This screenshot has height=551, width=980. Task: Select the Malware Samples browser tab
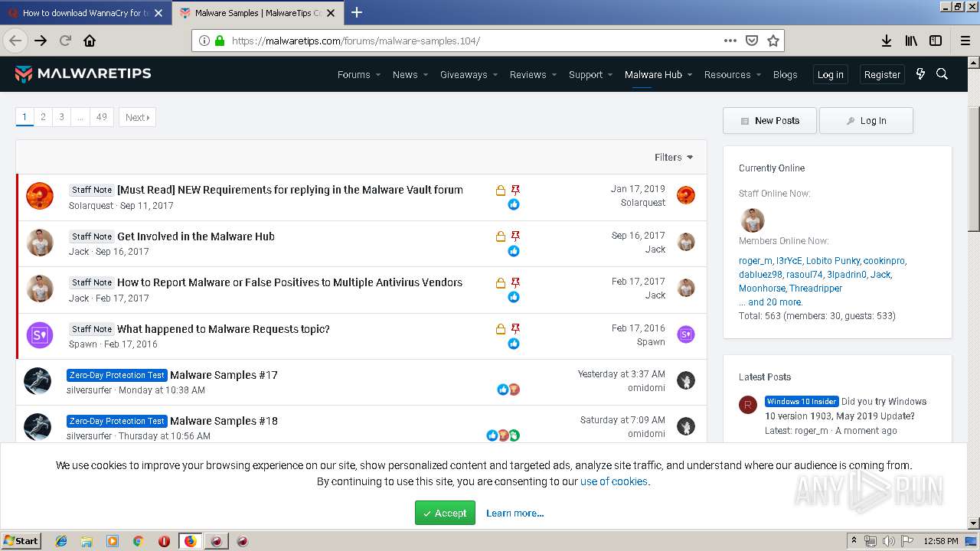pyautogui.click(x=258, y=12)
